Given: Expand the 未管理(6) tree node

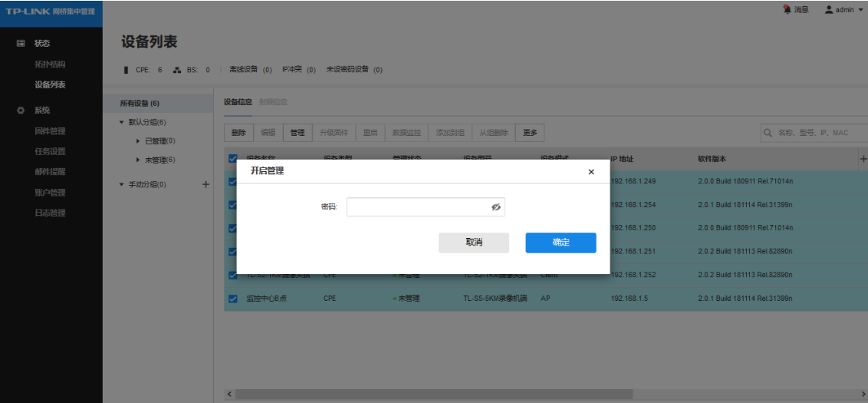Looking at the screenshot, I should click(x=138, y=160).
